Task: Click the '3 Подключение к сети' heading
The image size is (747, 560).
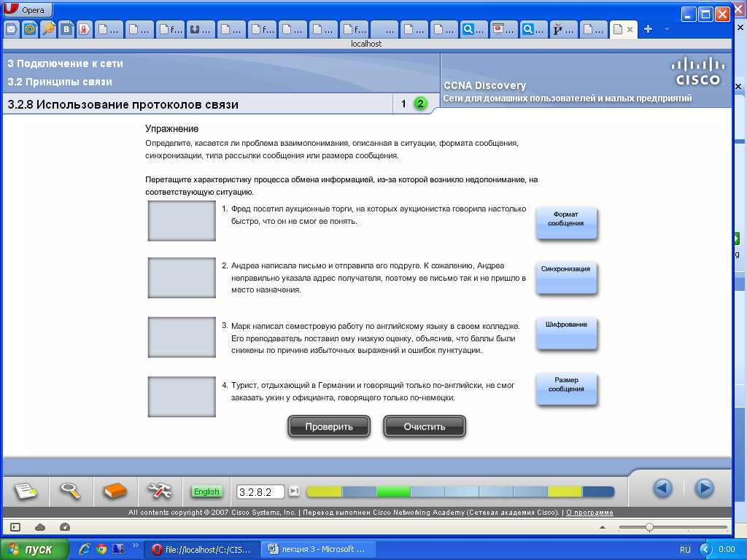Action: point(65,63)
